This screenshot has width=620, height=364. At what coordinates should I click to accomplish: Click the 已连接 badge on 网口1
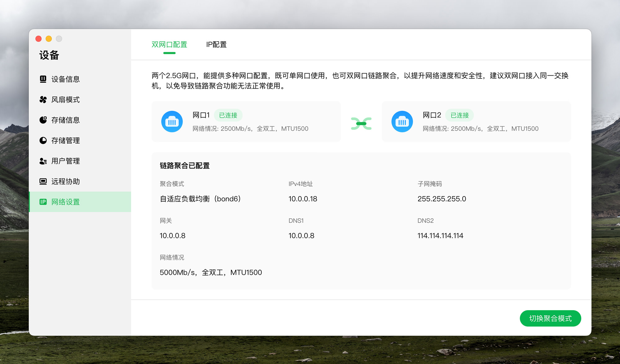point(228,115)
